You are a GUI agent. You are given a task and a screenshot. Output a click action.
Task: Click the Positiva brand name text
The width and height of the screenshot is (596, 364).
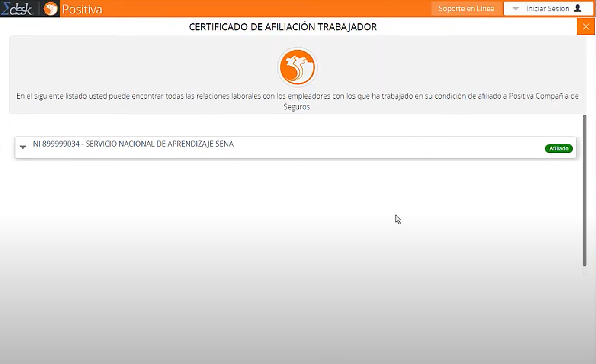pyautogui.click(x=81, y=8)
